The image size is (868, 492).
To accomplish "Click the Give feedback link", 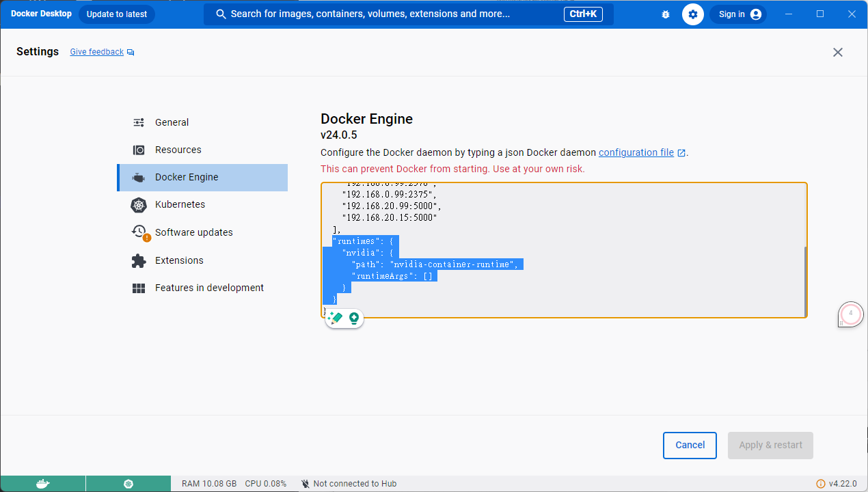I will point(97,52).
